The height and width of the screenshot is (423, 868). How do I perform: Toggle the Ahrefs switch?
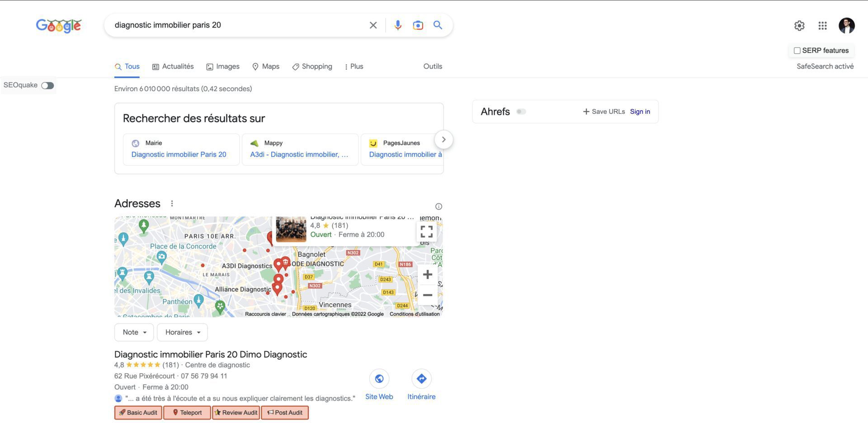(x=521, y=112)
